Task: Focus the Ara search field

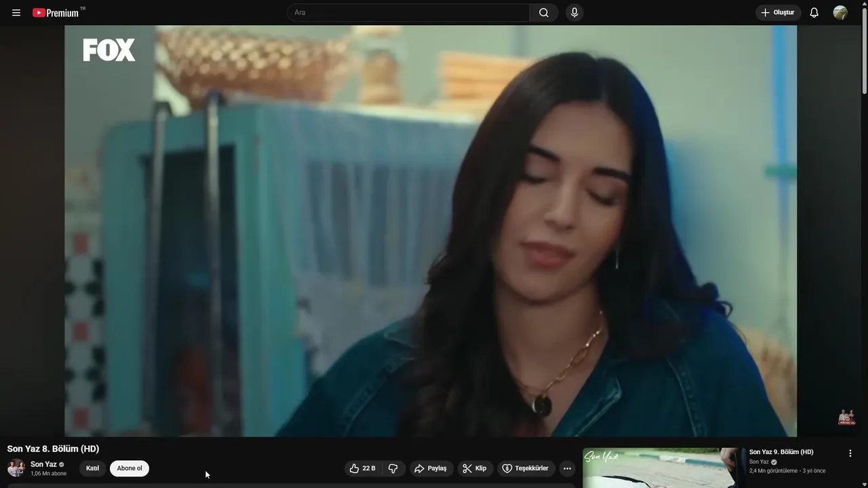Action: tap(409, 13)
